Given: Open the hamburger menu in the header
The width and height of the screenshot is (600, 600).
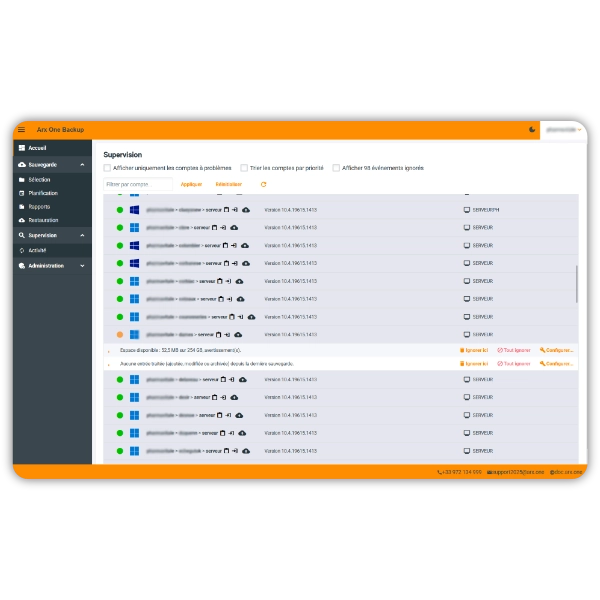Looking at the screenshot, I should [x=22, y=130].
